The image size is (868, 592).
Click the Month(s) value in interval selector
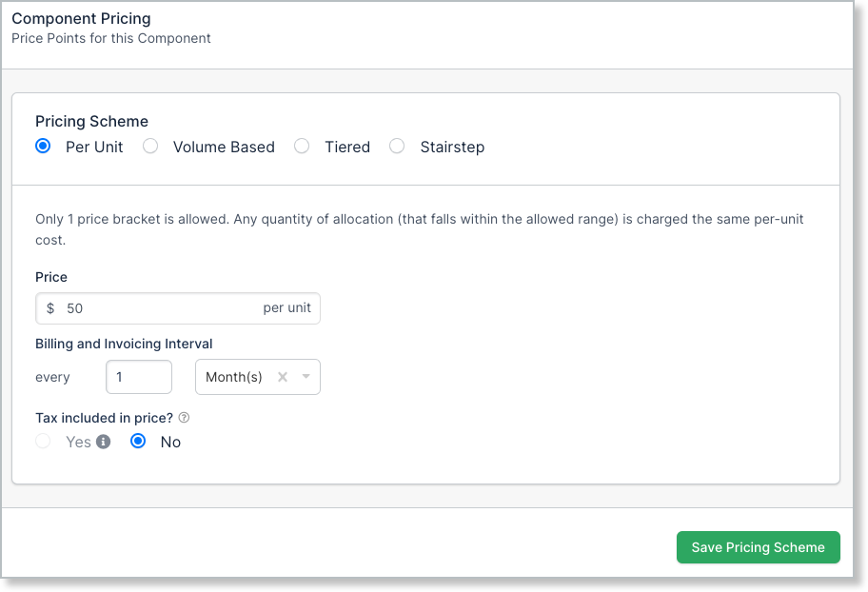[x=234, y=377]
